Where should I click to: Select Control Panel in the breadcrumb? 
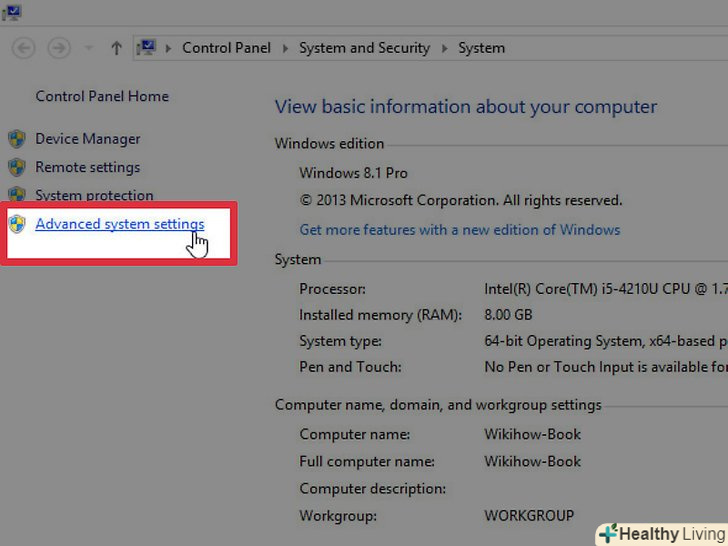click(x=226, y=48)
